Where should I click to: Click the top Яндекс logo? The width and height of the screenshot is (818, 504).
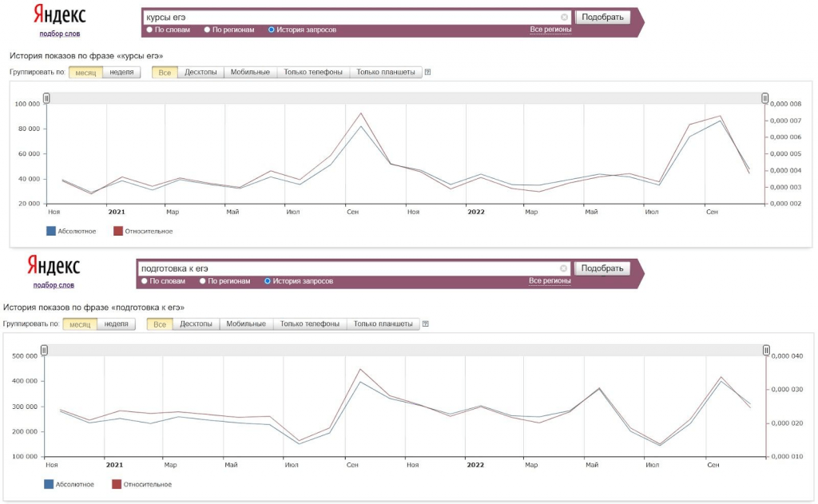59,14
